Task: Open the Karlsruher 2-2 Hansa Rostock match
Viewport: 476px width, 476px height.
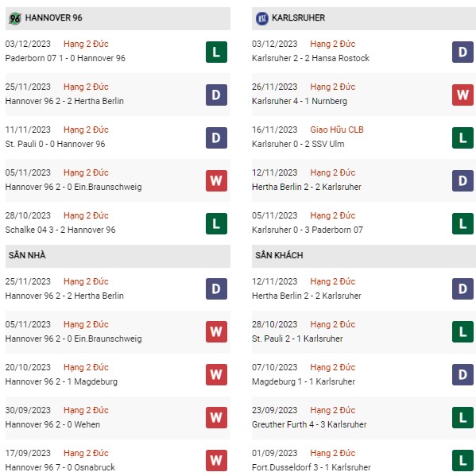Action: click(311, 58)
